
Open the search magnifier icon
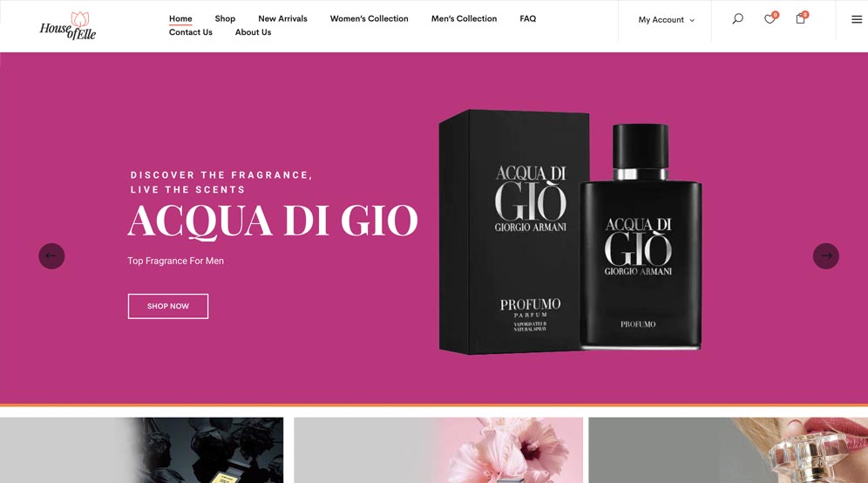click(x=737, y=19)
